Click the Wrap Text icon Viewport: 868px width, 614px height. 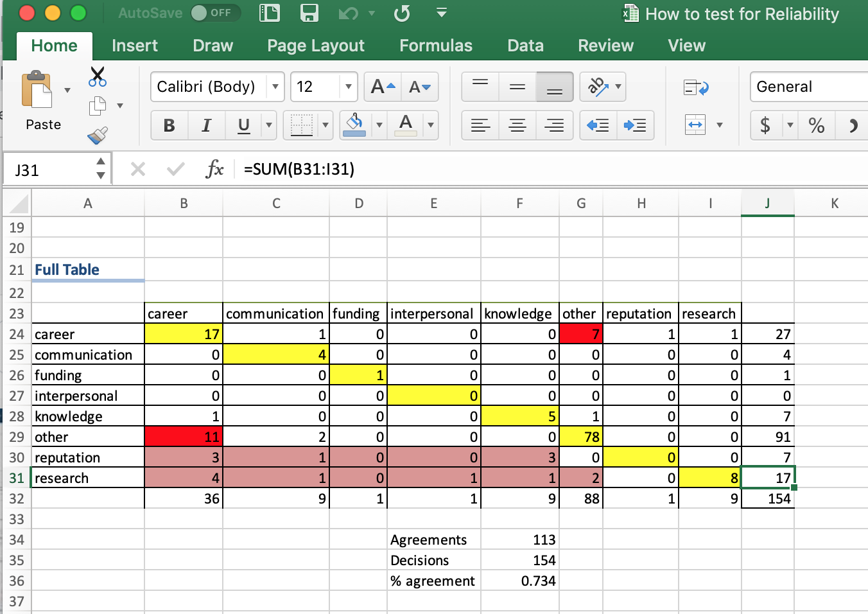coord(696,87)
